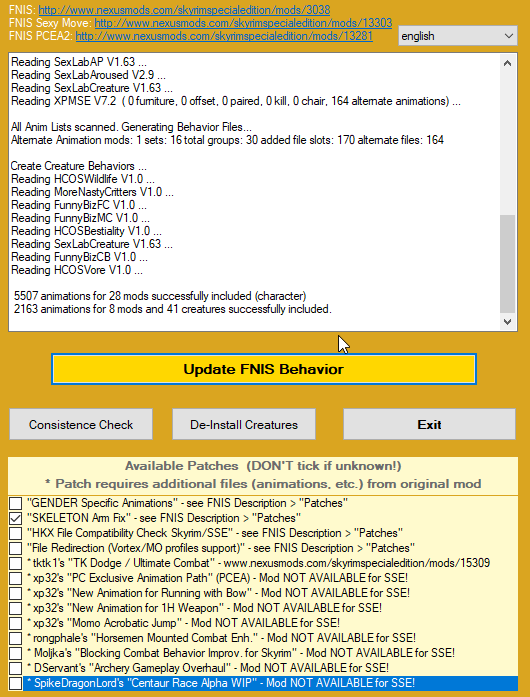Click 'Alternate Animation mods: 1 sets' line
530x697 pixels.
pos(227,140)
